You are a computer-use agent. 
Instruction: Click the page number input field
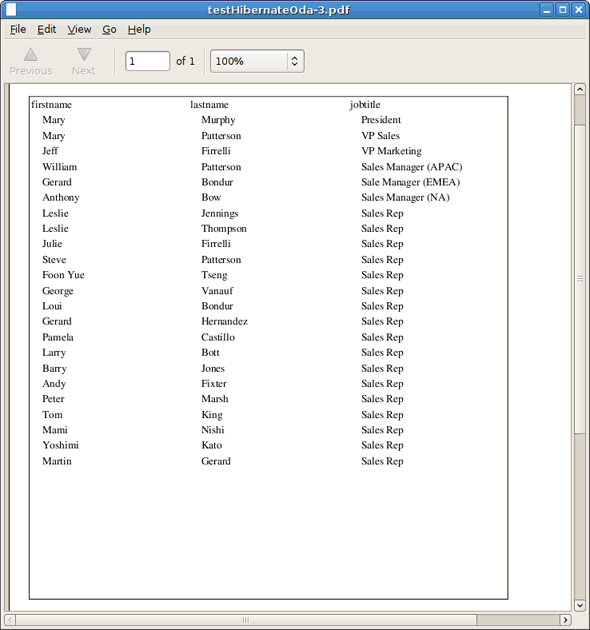(148, 61)
